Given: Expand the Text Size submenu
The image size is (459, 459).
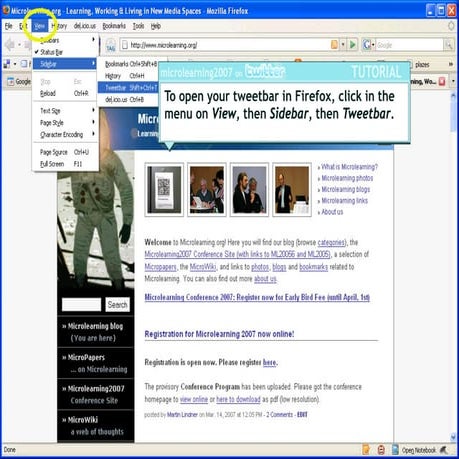Looking at the screenshot, I should point(65,111).
